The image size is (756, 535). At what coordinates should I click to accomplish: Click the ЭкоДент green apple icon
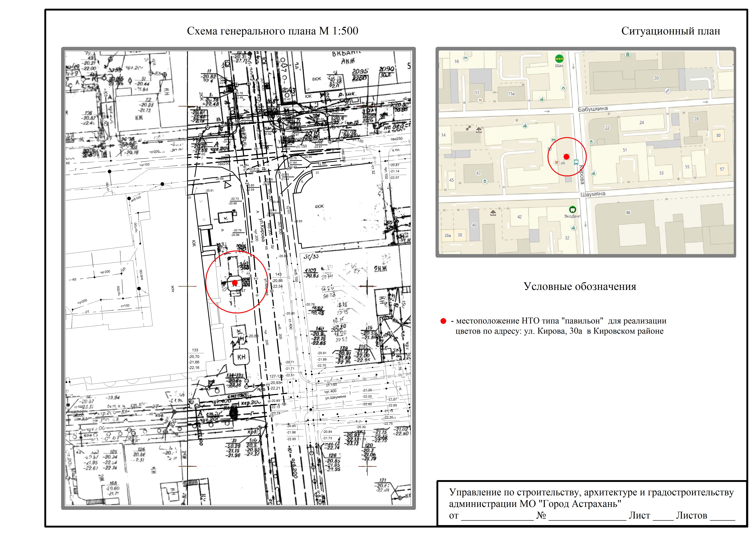click(x=573, y=209)
